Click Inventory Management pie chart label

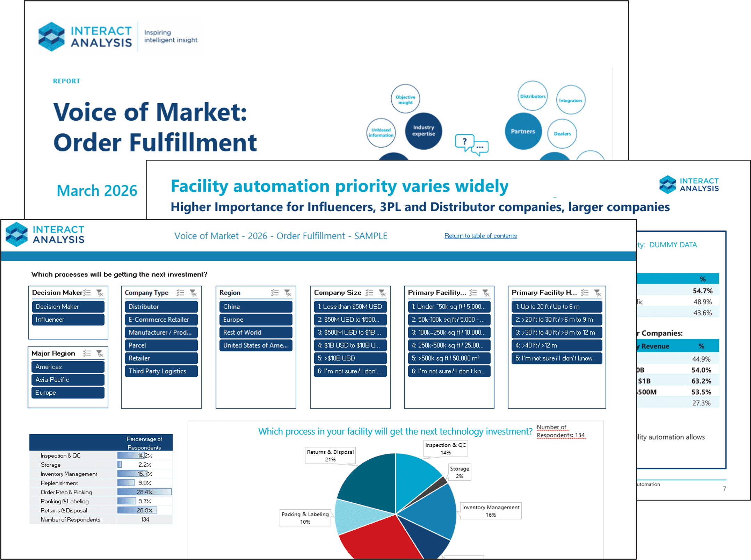point(491,511)
